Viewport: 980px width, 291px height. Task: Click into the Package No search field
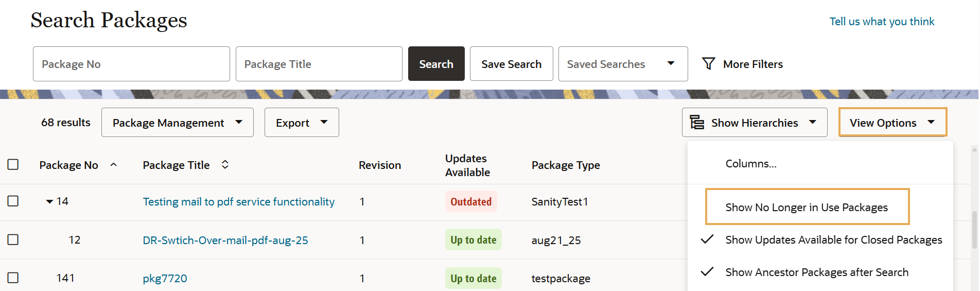pos(131,64)
